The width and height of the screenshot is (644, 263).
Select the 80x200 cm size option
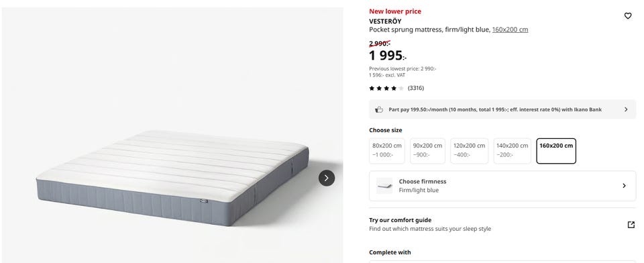tap(387, 151)
